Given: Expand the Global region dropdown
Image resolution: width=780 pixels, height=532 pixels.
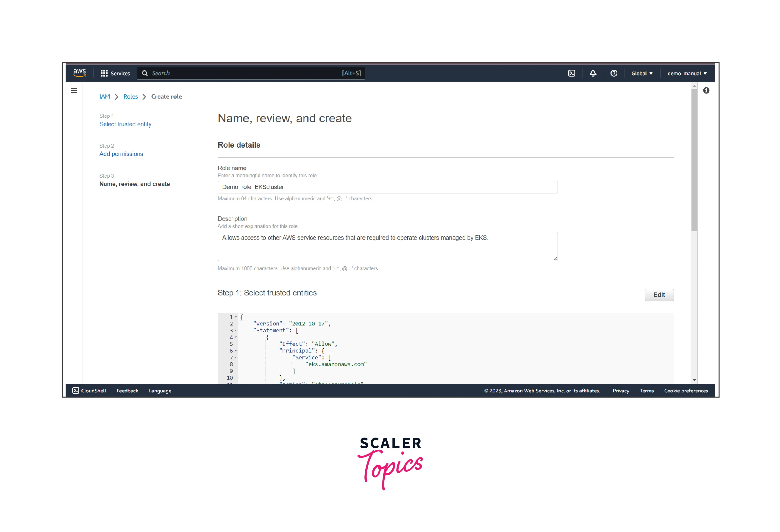Looking at the screenshot, I should 641,73.
